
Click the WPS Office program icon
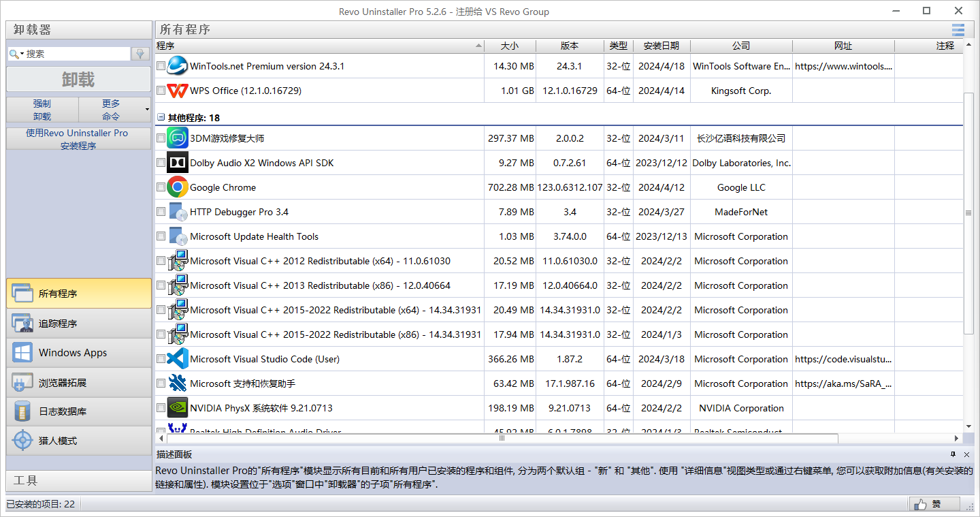click(x=178, y=91)
